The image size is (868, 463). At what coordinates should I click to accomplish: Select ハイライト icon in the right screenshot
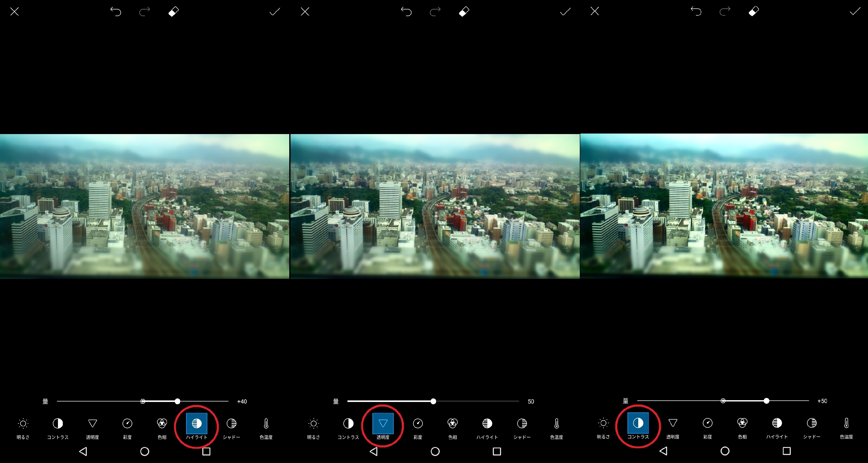tap(777, 423)
